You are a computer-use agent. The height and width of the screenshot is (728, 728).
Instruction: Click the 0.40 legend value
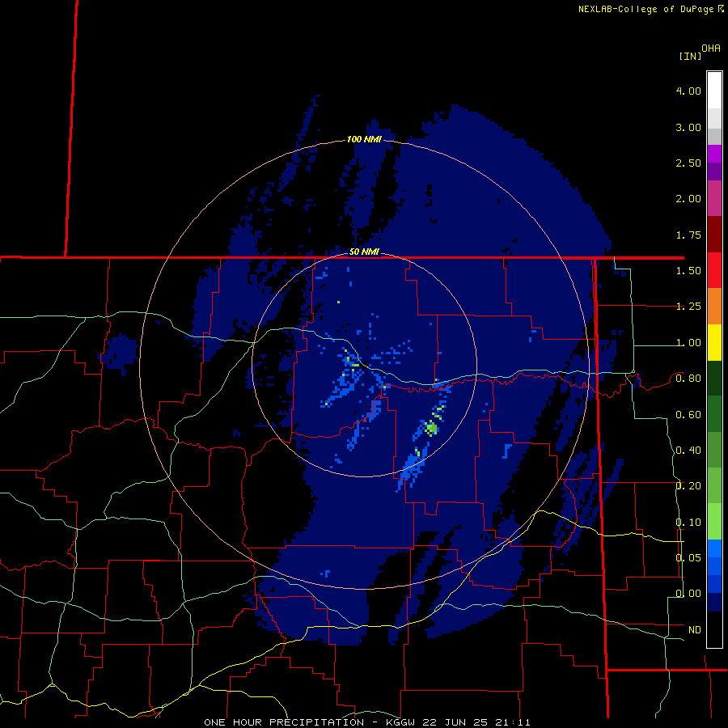(x=688, y=451)
